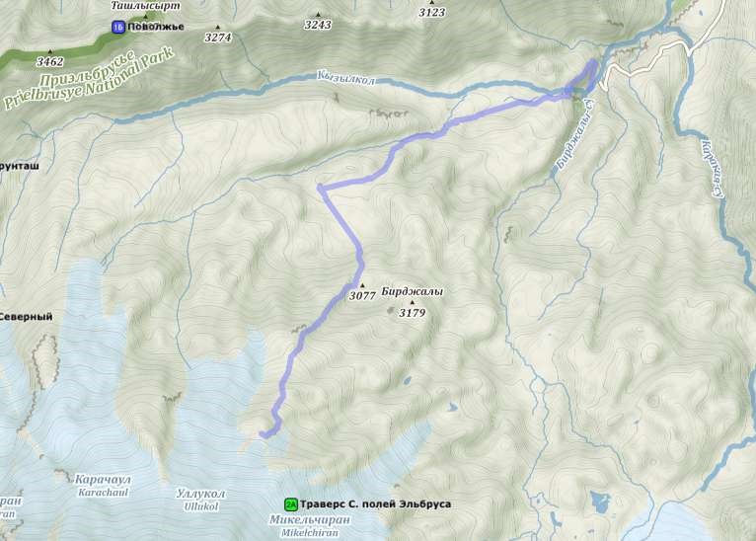Click the green 2A traverse route marker
Screen dimensions: 756x541
tap(291, 504)
